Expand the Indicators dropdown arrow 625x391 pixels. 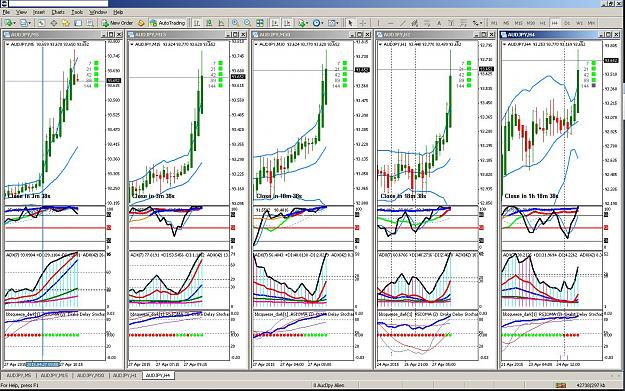[307, 23]
